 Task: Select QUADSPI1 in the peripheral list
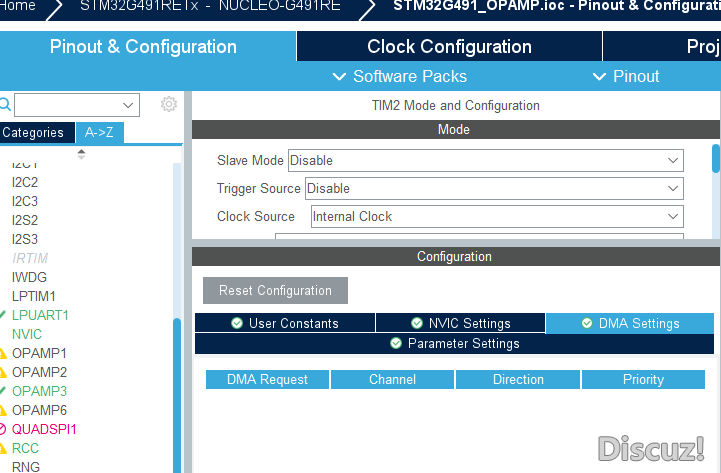(44, 429)
